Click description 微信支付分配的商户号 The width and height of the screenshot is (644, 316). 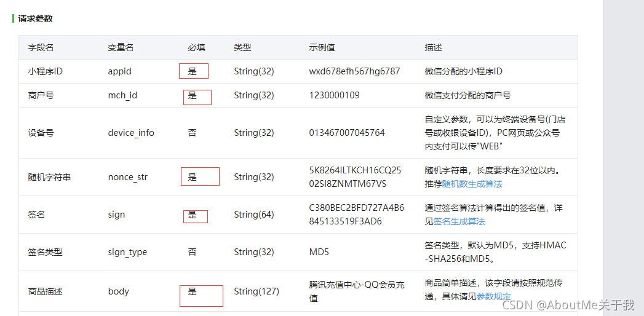468,96
